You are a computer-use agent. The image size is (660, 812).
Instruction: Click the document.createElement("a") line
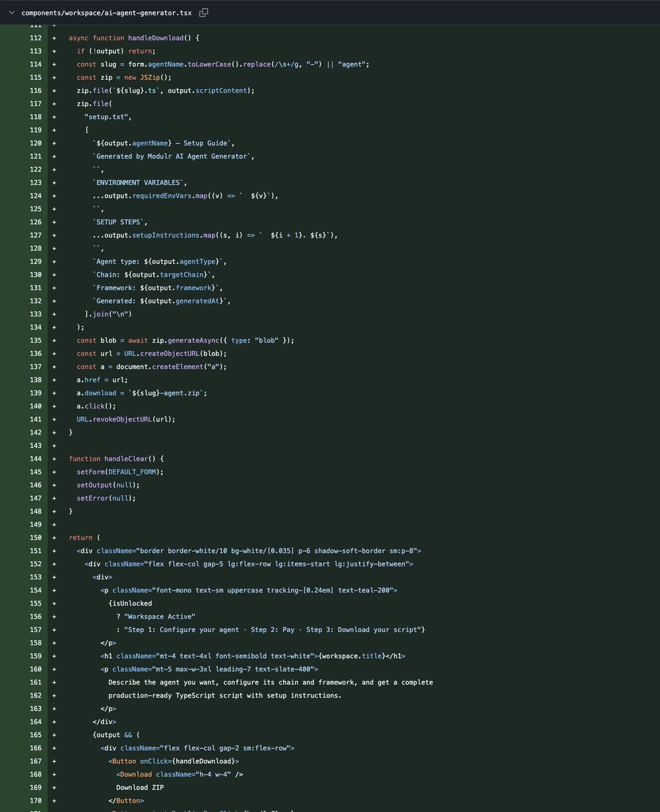pos(152,367)
